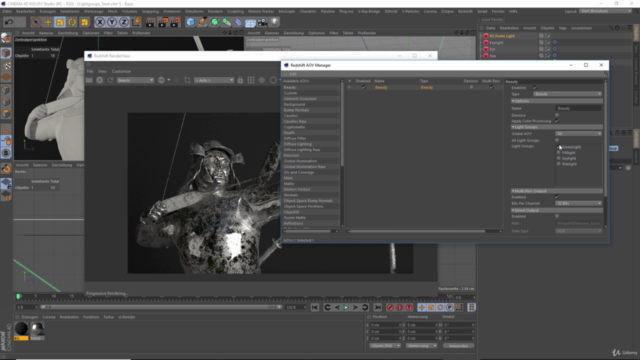Select the Move tool
This screenshot has width=640, height=360.
48,22
